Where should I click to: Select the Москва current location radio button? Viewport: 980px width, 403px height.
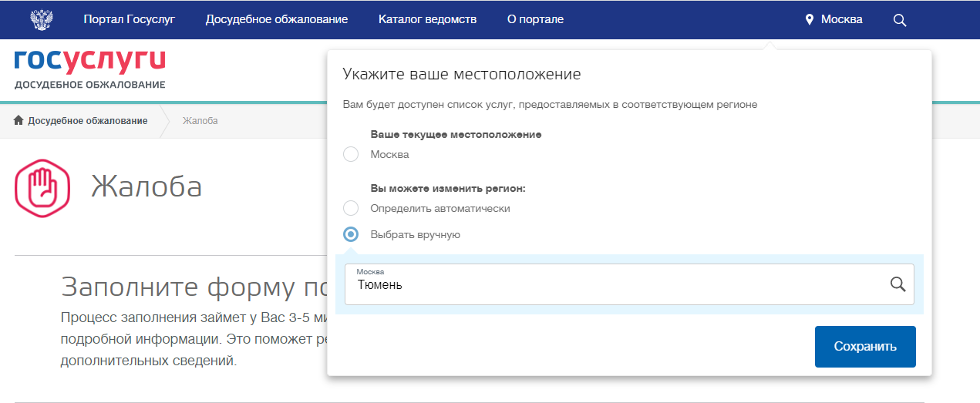point(351,154)
